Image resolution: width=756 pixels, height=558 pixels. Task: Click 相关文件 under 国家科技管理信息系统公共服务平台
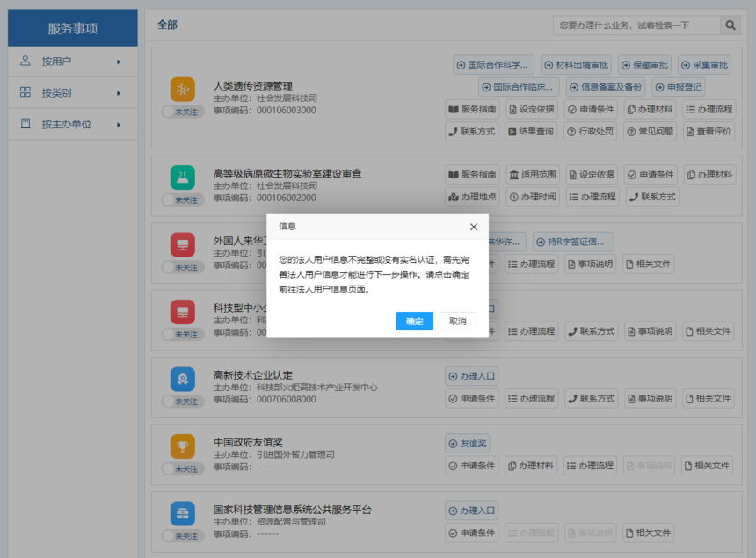pyautogui.click(x=648, y=533)
